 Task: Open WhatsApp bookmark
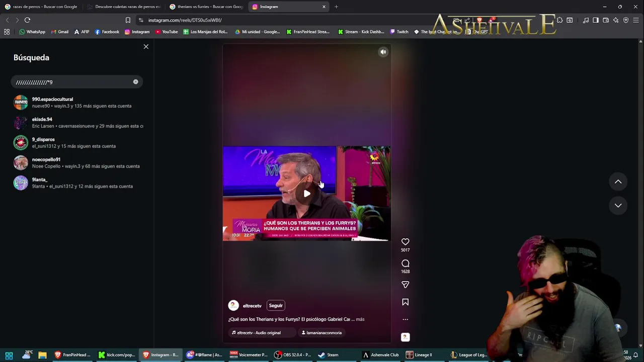pos(32,32)
